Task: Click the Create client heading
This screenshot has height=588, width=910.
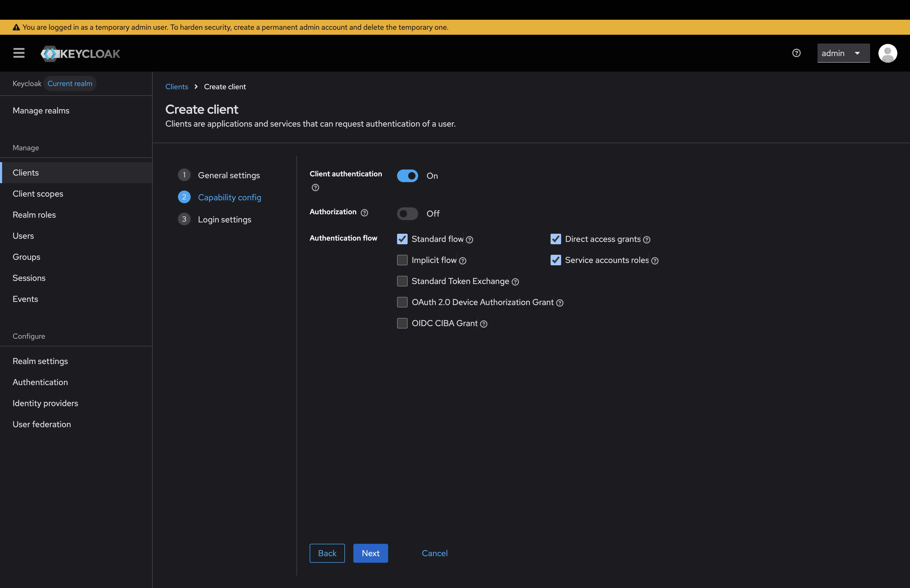Action: click(202, 109)
